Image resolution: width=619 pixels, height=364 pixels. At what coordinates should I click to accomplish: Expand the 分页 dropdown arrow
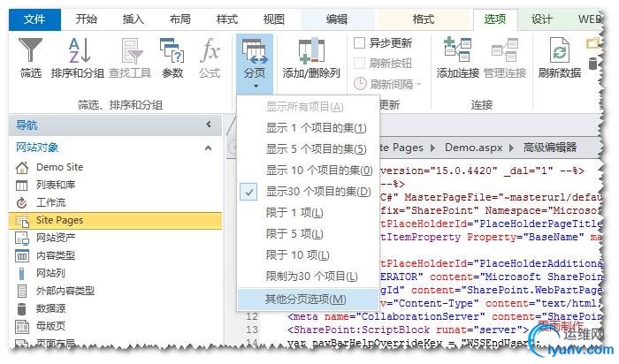pos(256,86)
